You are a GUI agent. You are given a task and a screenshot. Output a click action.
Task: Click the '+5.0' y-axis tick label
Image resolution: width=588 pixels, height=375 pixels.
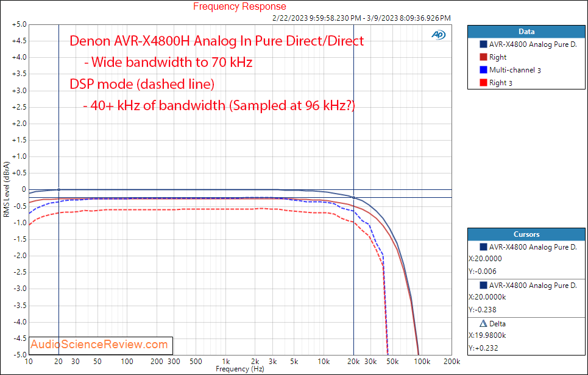(19, 24)
